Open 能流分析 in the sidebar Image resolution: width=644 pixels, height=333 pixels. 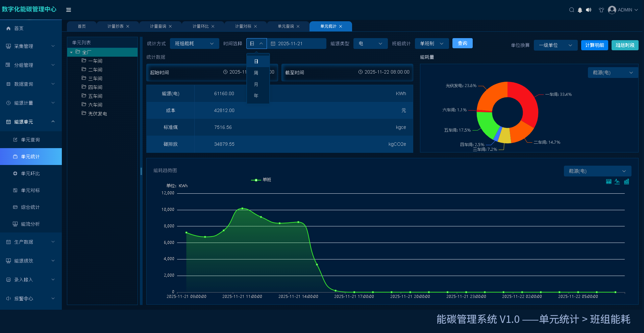coord(31,224)
